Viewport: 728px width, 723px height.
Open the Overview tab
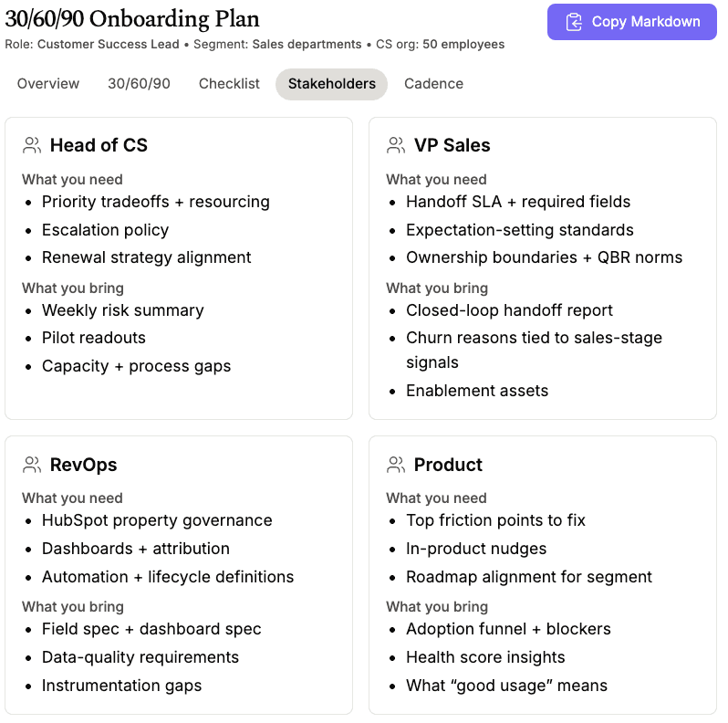tap(48, 83)
